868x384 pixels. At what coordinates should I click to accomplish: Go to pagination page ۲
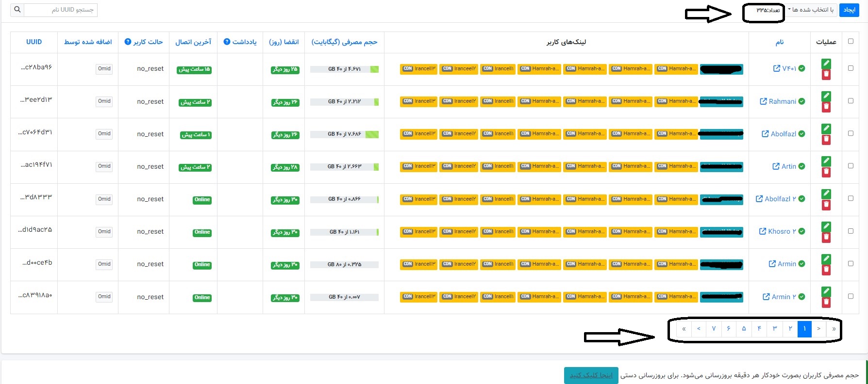click(x=790, y=329)
